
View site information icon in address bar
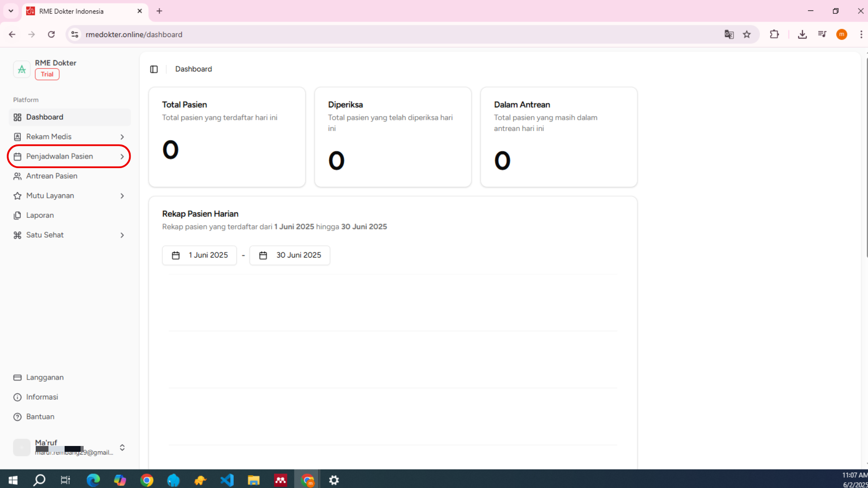75,34
